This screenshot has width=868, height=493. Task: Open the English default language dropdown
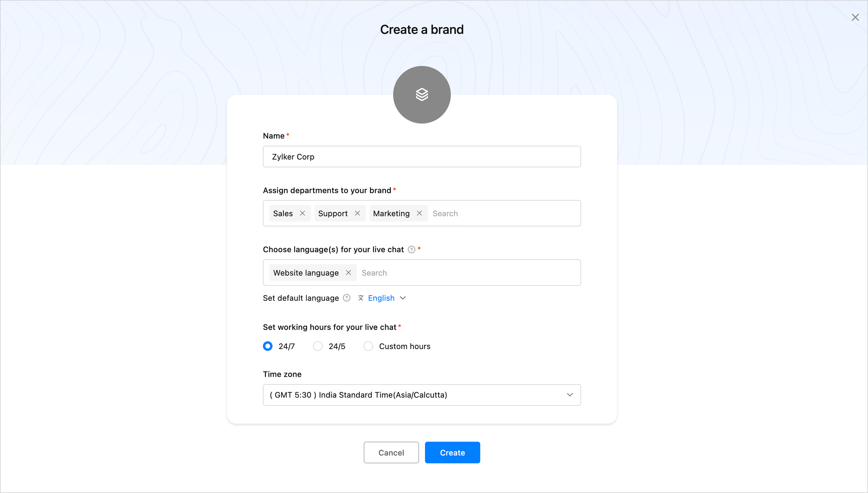[x=386, y=298]
